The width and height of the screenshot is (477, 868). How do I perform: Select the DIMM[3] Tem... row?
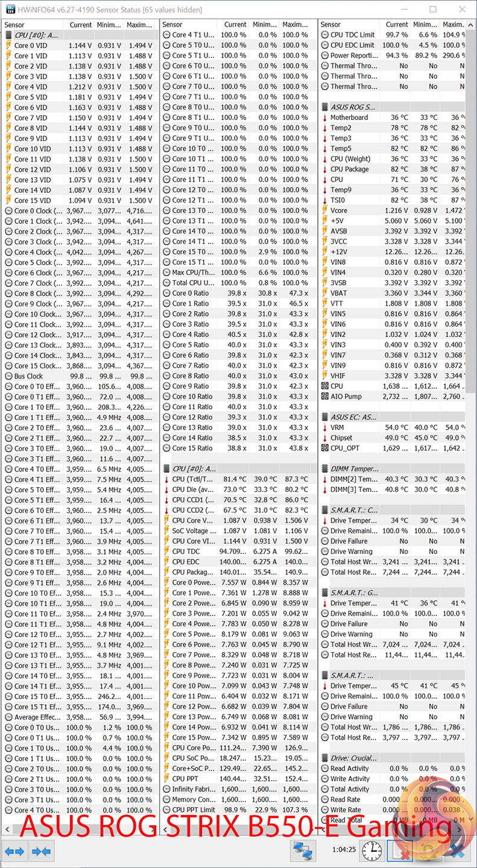[x=392, y=489]
